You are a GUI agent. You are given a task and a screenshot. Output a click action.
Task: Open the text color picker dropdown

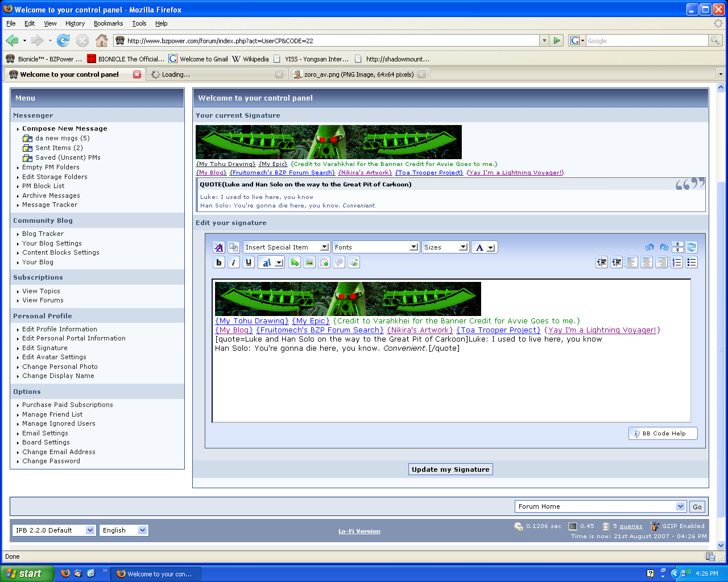point(485,247)
